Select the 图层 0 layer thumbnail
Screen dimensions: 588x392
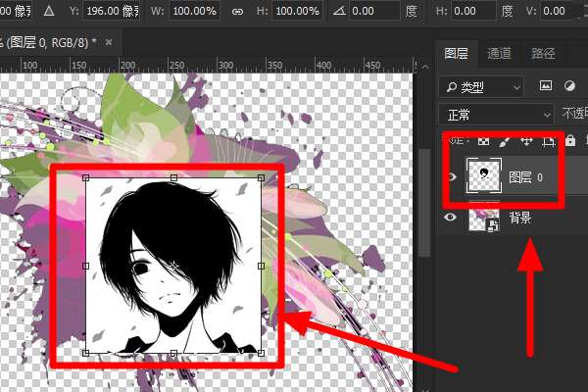(x=484, y=175)
